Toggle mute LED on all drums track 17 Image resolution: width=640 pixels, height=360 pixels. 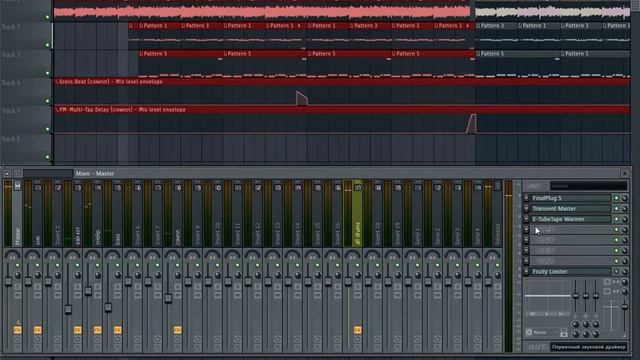(357, 265)
